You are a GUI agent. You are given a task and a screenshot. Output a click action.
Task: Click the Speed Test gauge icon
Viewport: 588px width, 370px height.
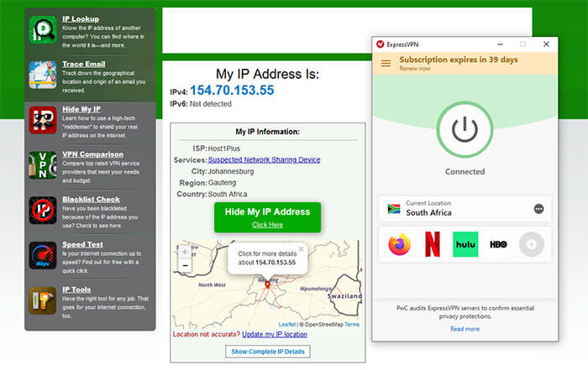[x=43, y=255]
